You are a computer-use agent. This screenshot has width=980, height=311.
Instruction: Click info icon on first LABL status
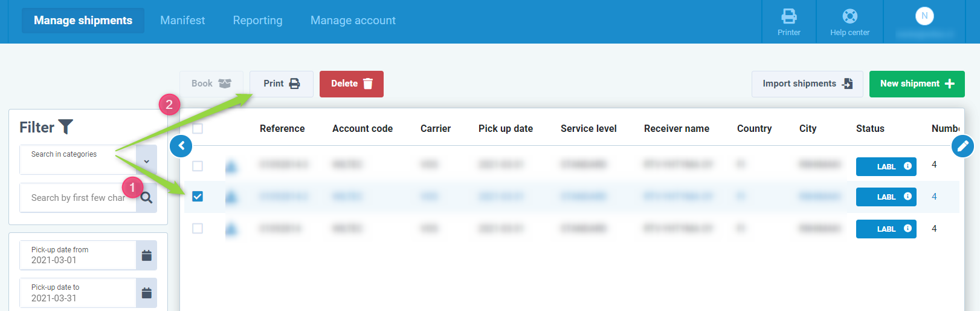(907, 166)
